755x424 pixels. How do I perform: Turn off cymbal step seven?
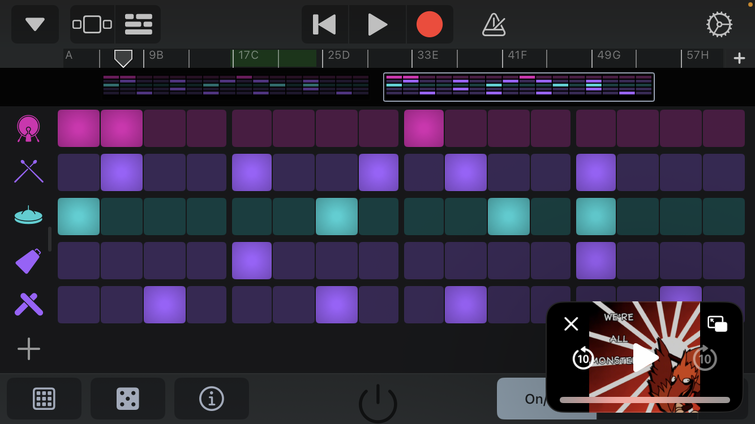click(337, 217)
